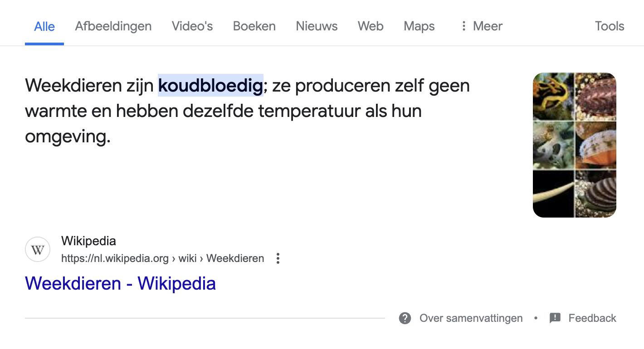Click the highlighted word koudbloedig
644x349 pixels.
click(x=210, y=86)
